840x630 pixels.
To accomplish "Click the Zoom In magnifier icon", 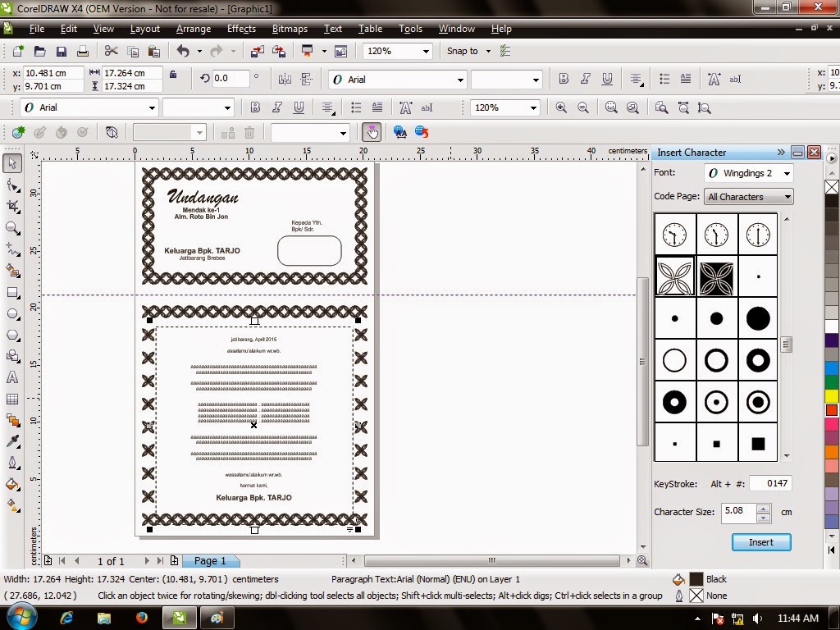I will pos(561,107).
